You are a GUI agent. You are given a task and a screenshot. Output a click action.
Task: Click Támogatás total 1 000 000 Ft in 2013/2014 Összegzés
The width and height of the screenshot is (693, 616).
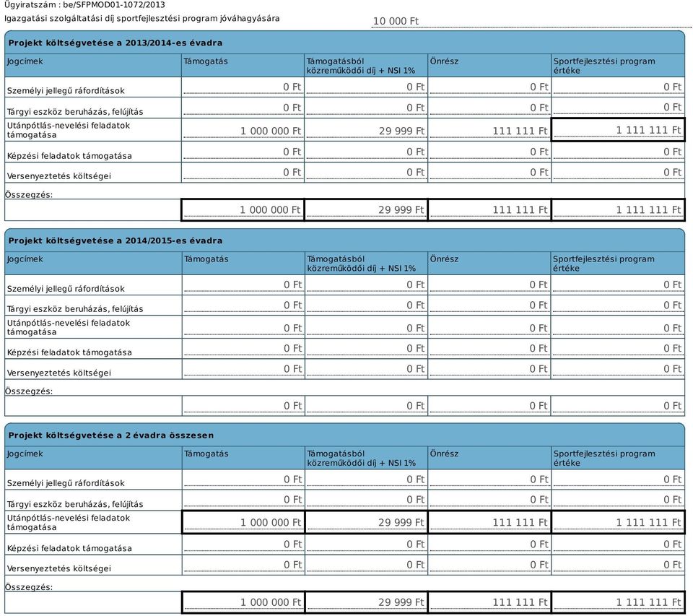click(x=243, y=209)
